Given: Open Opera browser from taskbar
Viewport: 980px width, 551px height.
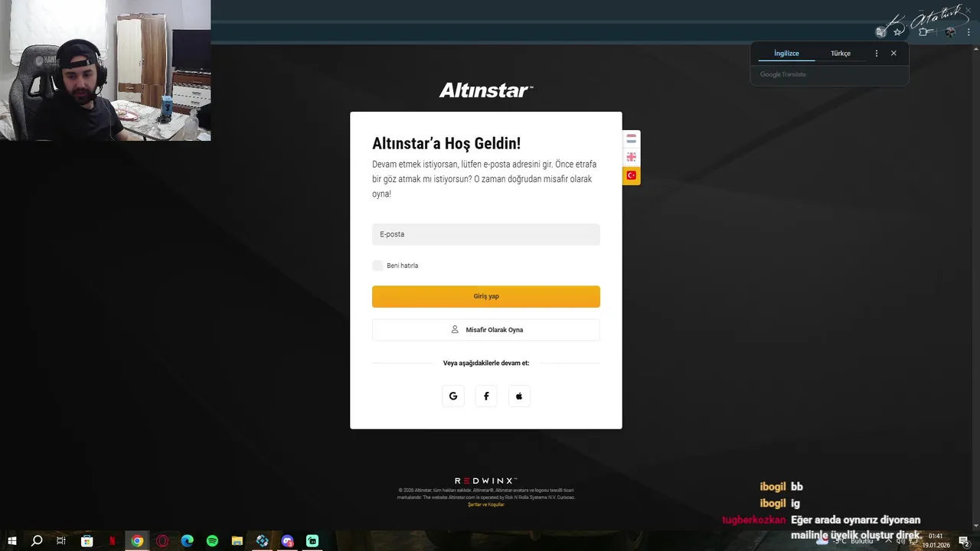Looking at the screenshot, I should (x=162, y=541).
